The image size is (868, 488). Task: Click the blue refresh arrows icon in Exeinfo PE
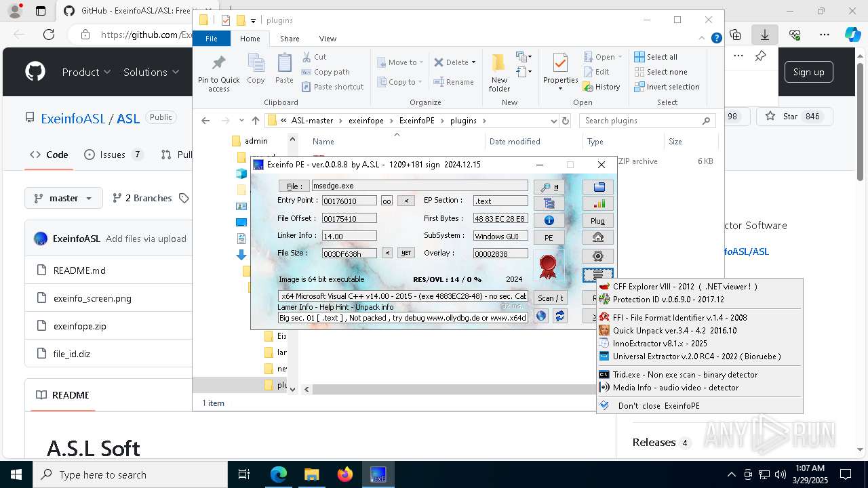559,316
